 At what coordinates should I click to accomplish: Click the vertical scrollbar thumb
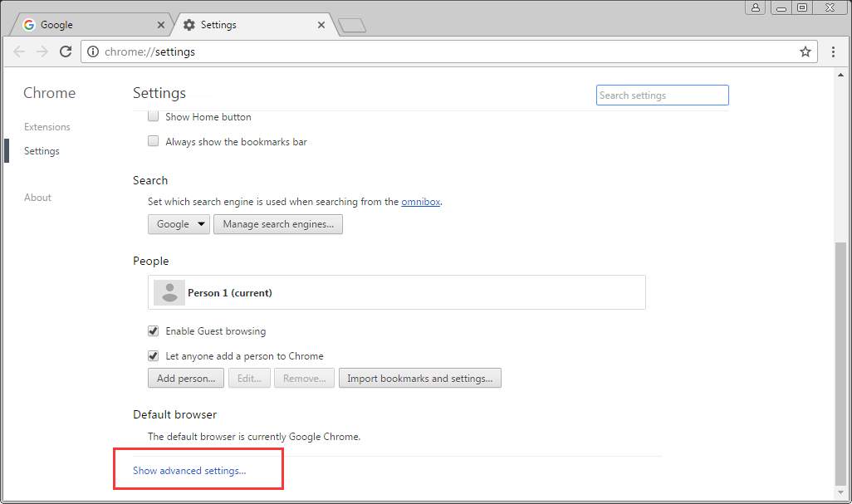tap(840, 364)
